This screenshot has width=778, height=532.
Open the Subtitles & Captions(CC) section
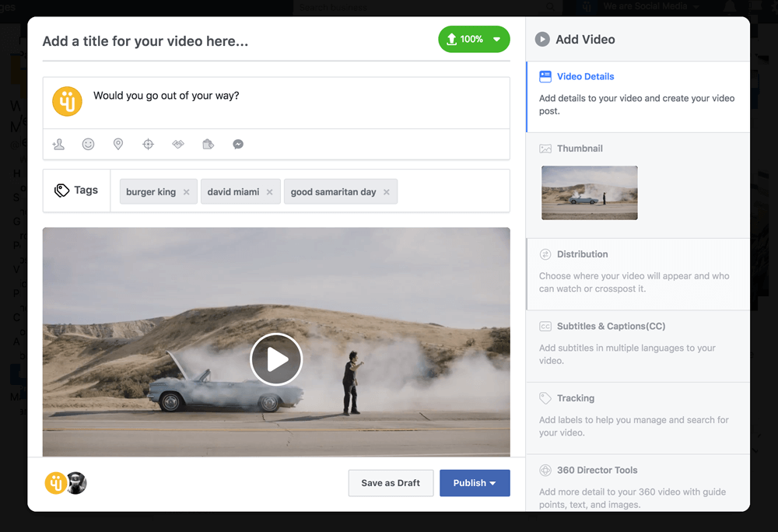pyautogui.click(x=611, y=327)
